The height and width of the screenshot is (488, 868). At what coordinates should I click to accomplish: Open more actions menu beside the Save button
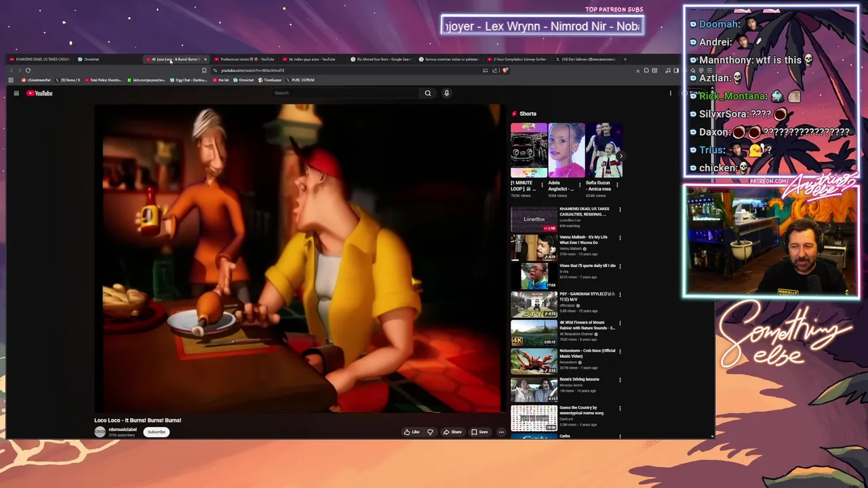[501, 432]
